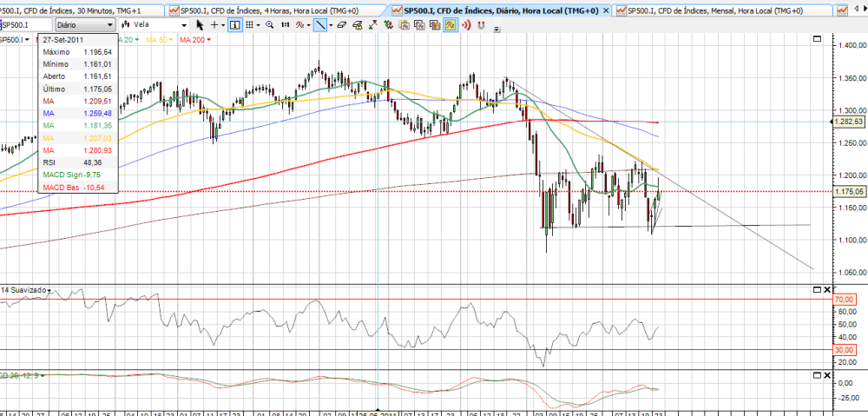
Task: Open grid options dropdown arrow
Action: tap(259, 25)
